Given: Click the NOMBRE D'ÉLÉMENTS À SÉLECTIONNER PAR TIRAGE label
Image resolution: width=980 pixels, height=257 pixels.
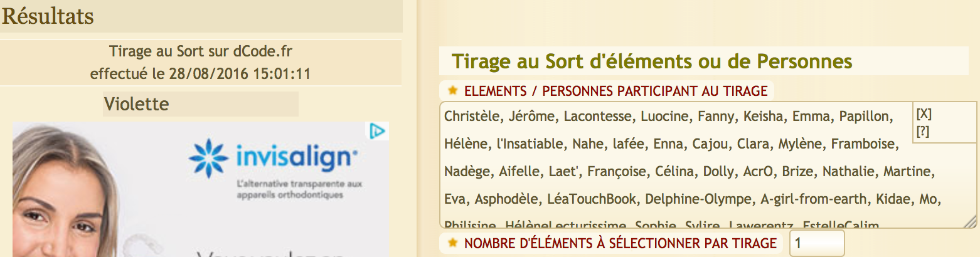Looking at the screenshot, I should click(620, 243).
